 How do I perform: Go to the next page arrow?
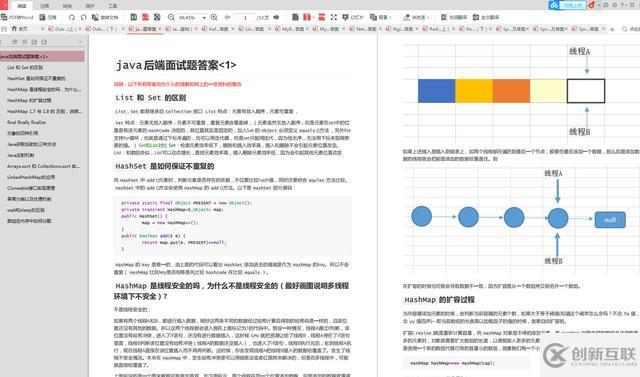click(276, 17)
